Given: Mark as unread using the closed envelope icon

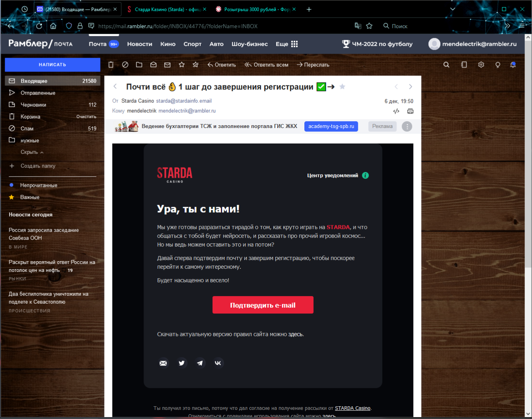Looking at the screenshot, I should click(x=167, y=65).
